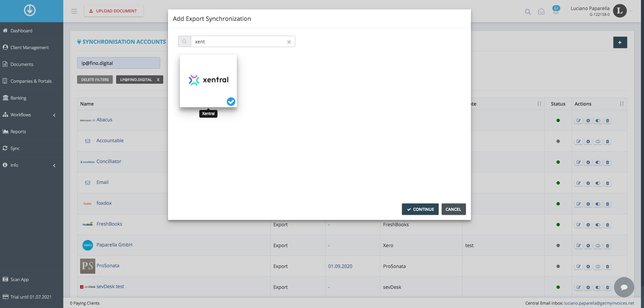The width and height of the screenshot is (644, 308).
Task: Open the luciano.paparella@getmyinvoices.net inbox link
Action: click(599, 303)
